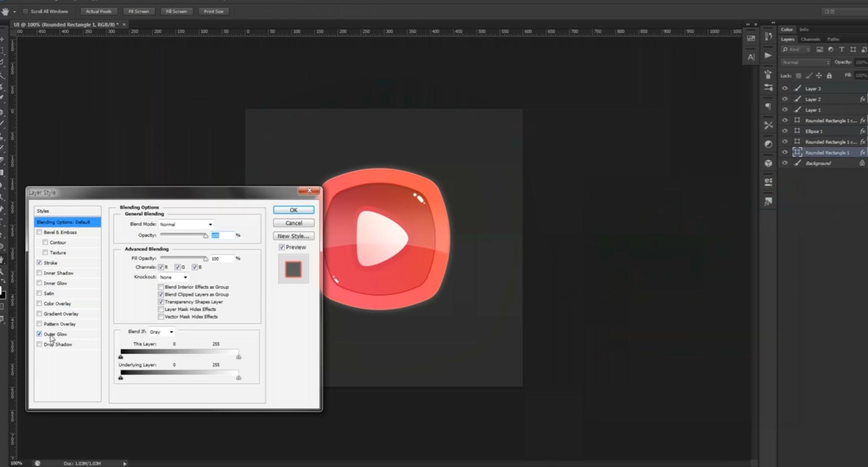Image resolution: width=868 pixels, height=467 pixels.
Task: Open the Blend Mode dropdown in dialog
Action: [x=186, y=225]
